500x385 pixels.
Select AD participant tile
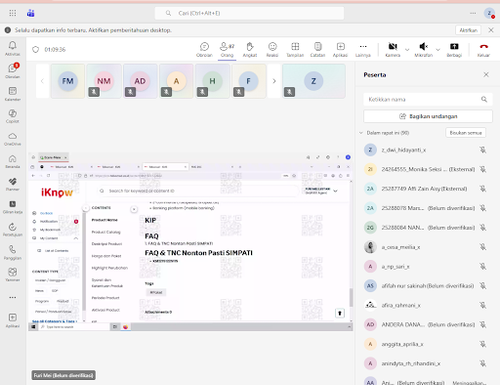(x=140, y=81)
